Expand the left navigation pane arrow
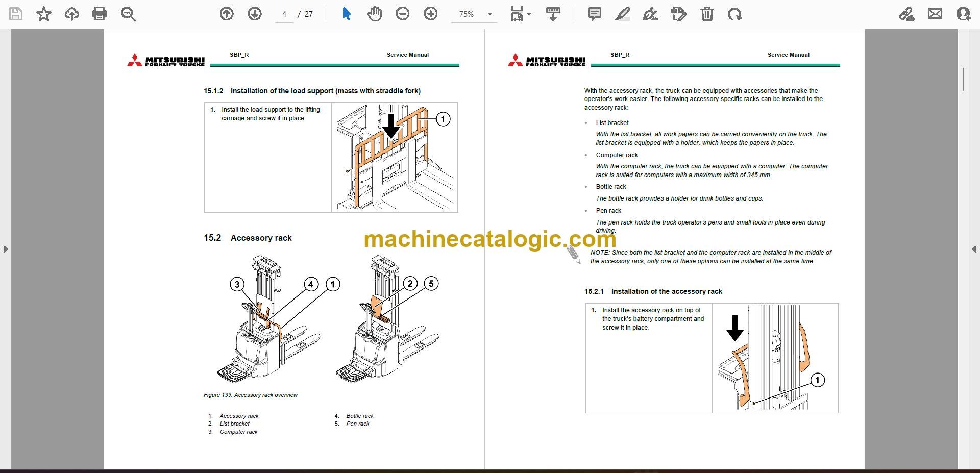 point(5,249)
